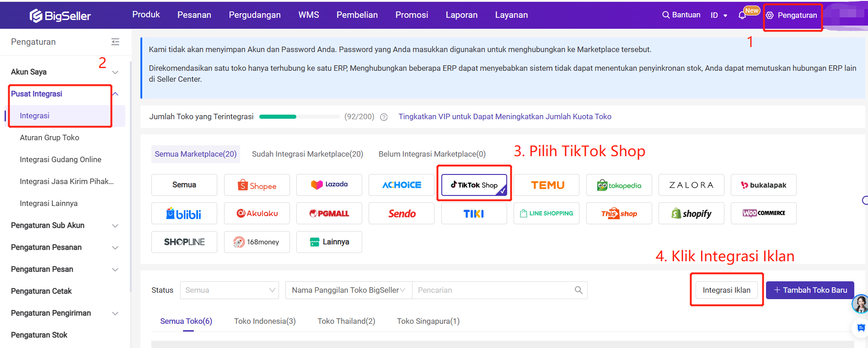Switch to Toko Indonesia(3) tab
The width and height of the screenshot is (868, 348).
tap(265, 322)
